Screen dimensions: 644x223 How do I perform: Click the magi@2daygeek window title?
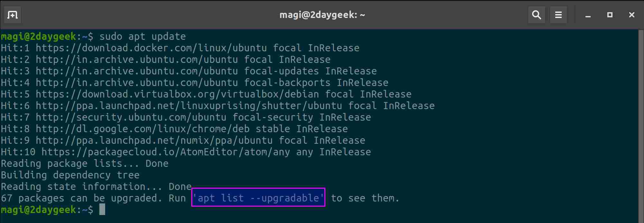click(322, 15)
